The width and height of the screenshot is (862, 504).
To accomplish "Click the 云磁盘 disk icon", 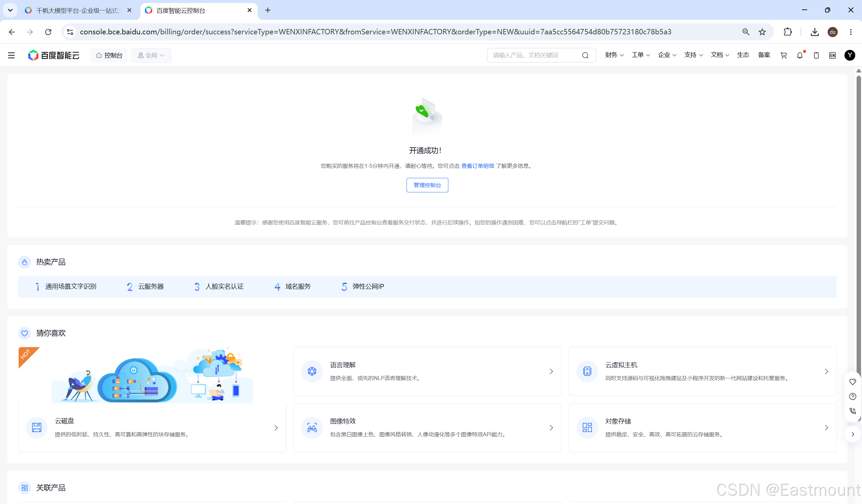I will coord(37,428).
